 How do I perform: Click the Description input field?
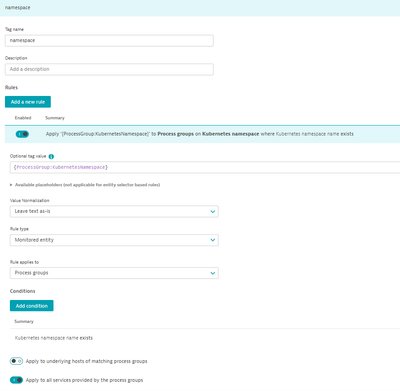pyautogui.click(x=109, y=69)
